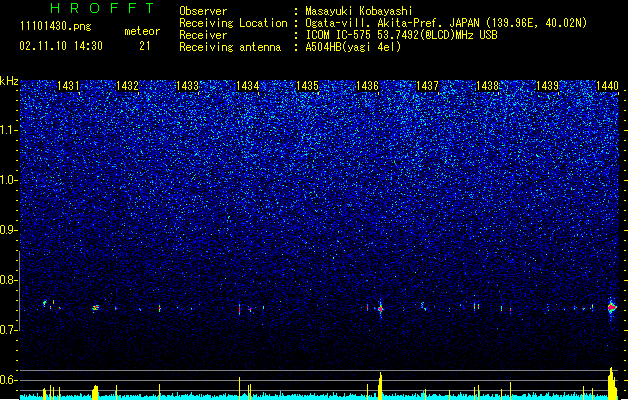Screen dimensions: 629x400
Task: Click the 0.6 kHz axis label
Action: pos(8,380)
